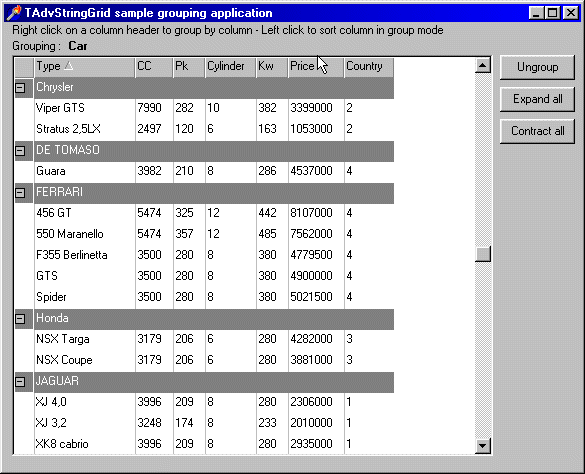
Task: Click the price 2935000 cell
Action: point(316,444)
